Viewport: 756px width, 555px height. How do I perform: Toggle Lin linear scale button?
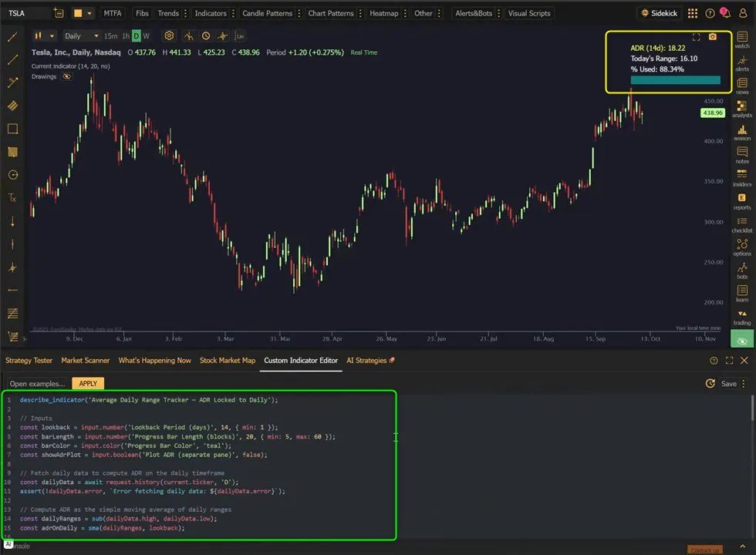point(239,36)
